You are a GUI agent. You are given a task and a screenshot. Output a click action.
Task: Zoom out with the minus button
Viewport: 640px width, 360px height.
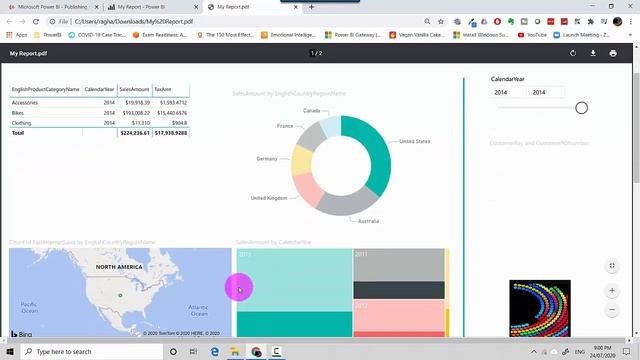coord(612,310)
